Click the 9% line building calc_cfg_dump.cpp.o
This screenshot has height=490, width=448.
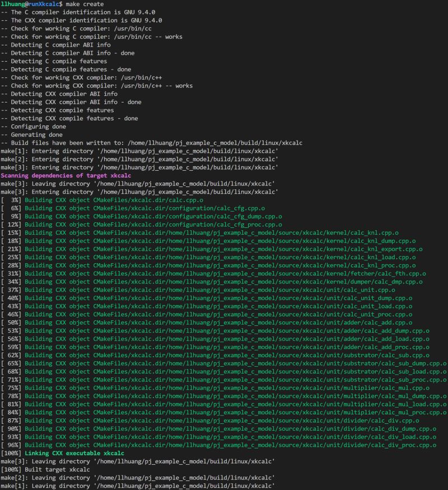[x=141, y=216]
